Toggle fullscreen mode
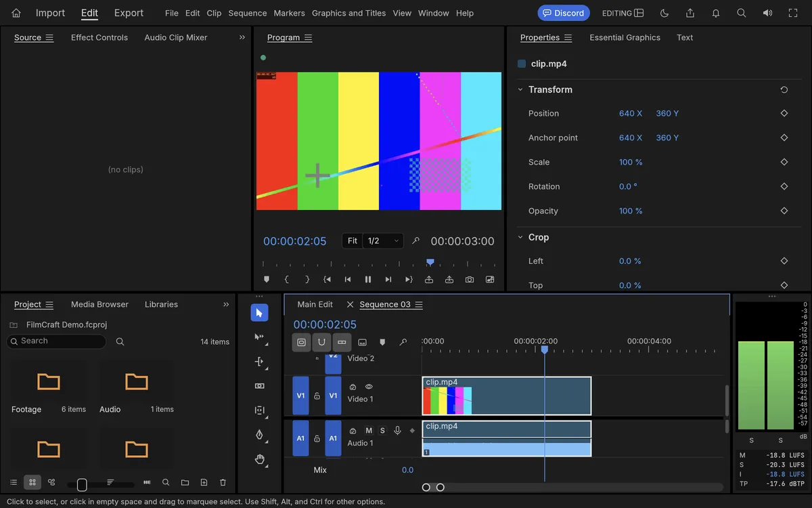Viewport: 812px width, 508px height. tap(793, 13)
